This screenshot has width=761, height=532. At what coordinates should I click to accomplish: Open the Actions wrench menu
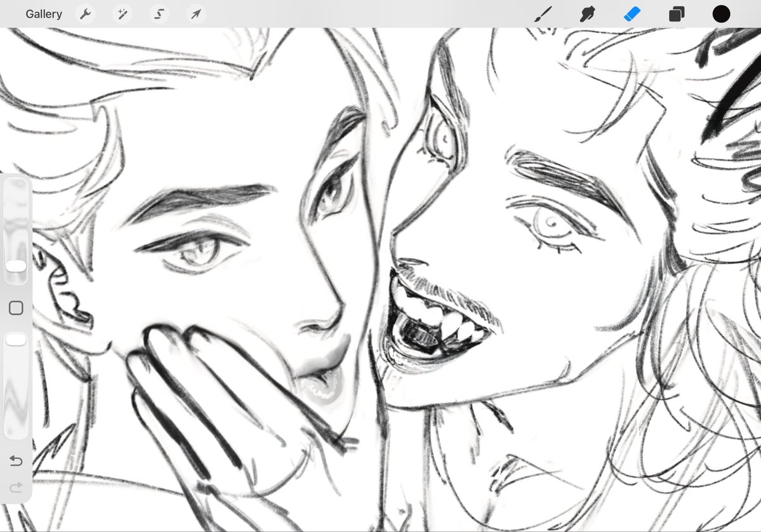tap(86, 14)
